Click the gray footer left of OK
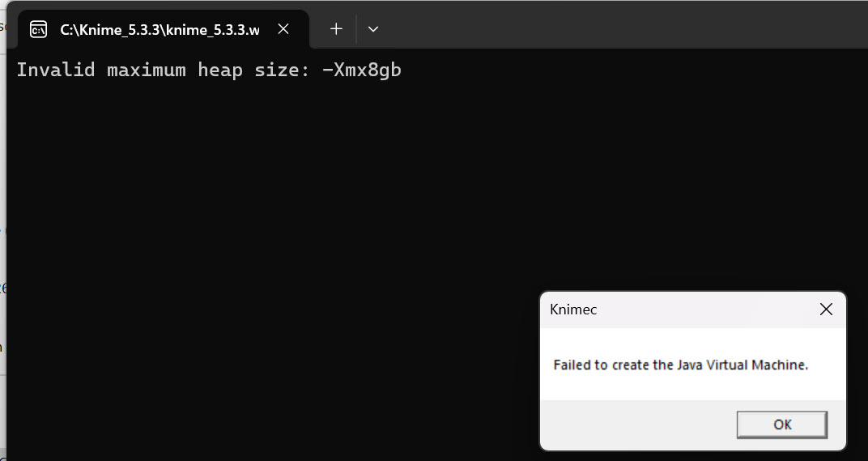This screenshot has height=461, width=868. pyautogui.click(x=632, y=424)
